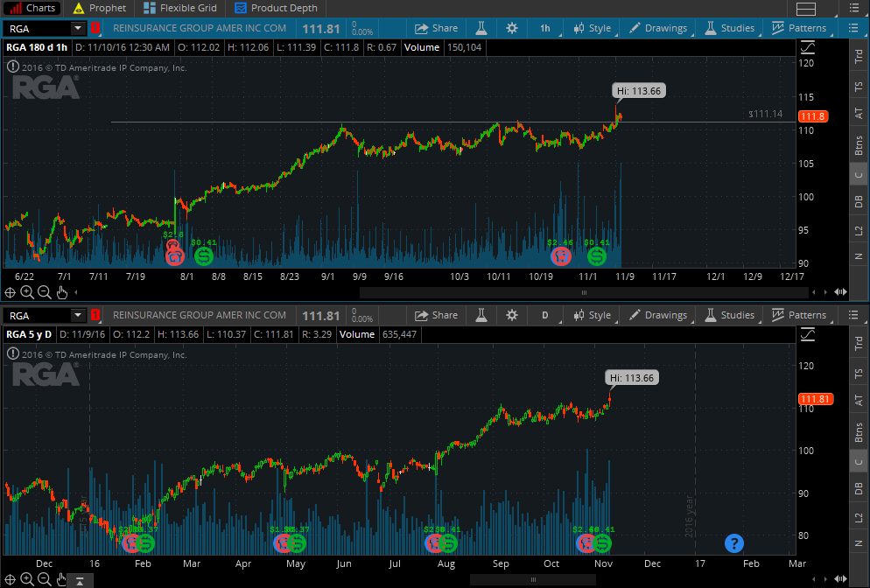
Task: Toggle the DB sidebar panel in upper chart
Action: (x=859, y=201)
